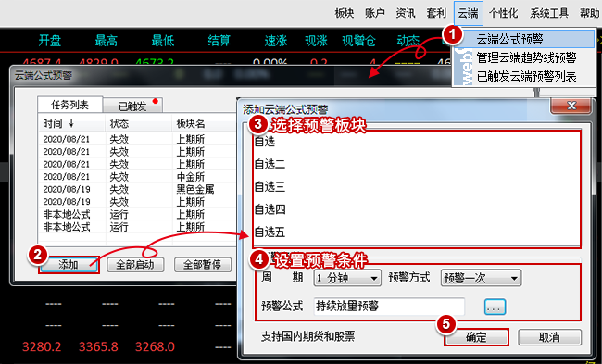This screenshot has height=364, width=602.
Task: Click the 板块名 column header
Action: point(205,123)
